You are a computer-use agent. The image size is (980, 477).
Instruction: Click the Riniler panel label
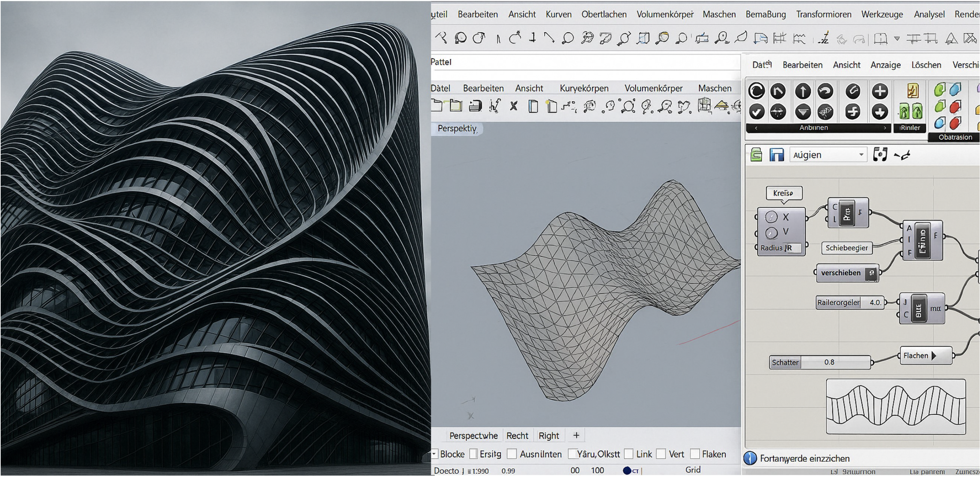coord(910,128)
